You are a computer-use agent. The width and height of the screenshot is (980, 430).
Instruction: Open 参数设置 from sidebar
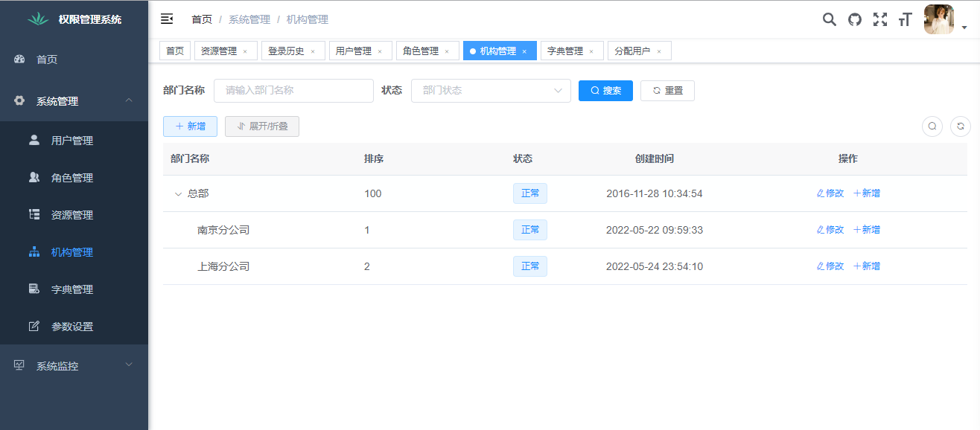pos(74,327)
